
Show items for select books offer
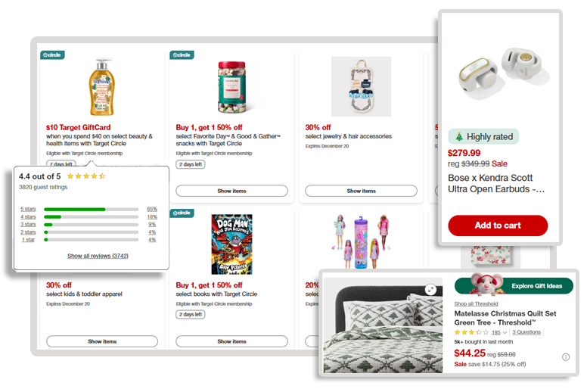pos(231,341)
